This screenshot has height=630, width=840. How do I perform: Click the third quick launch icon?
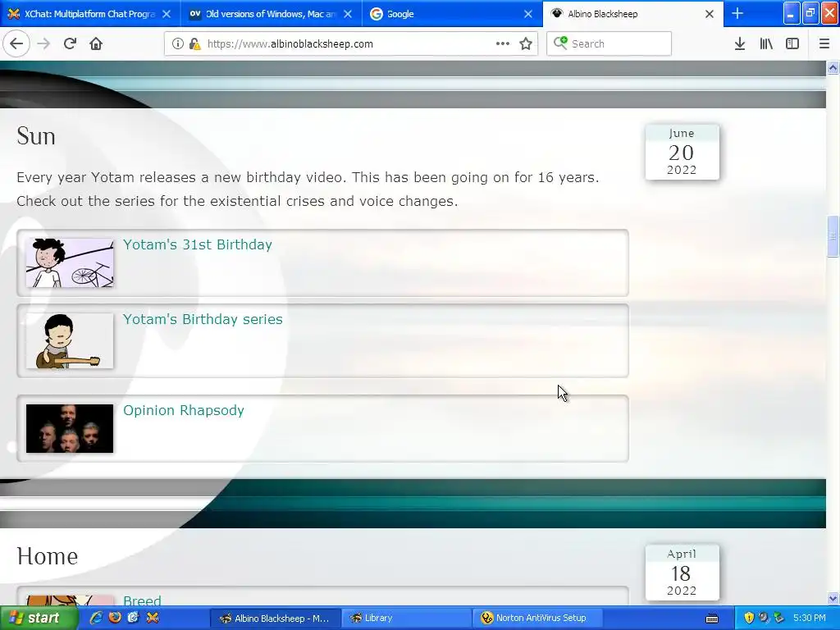click(x=134, y=618)
